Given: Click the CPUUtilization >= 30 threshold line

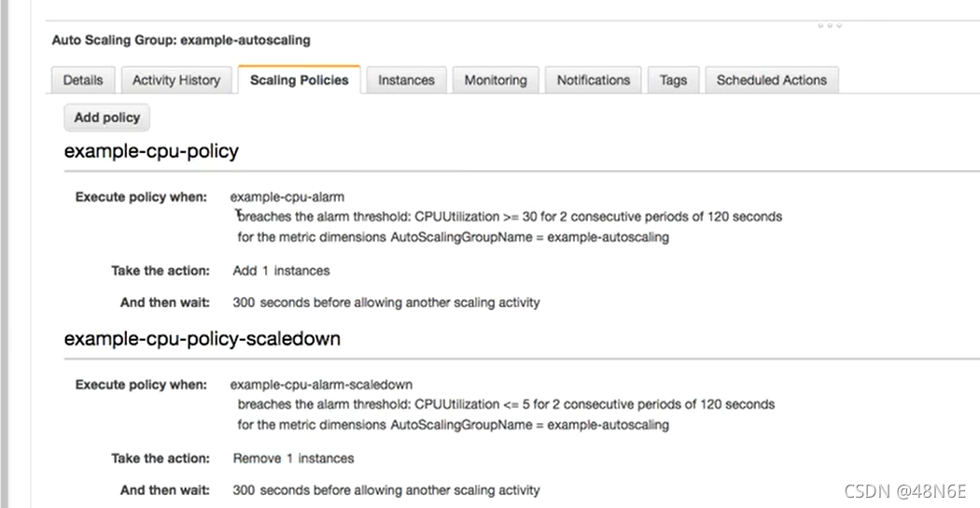Looking at the screenshot, I should pyautogui.click(x=510, y=217).
